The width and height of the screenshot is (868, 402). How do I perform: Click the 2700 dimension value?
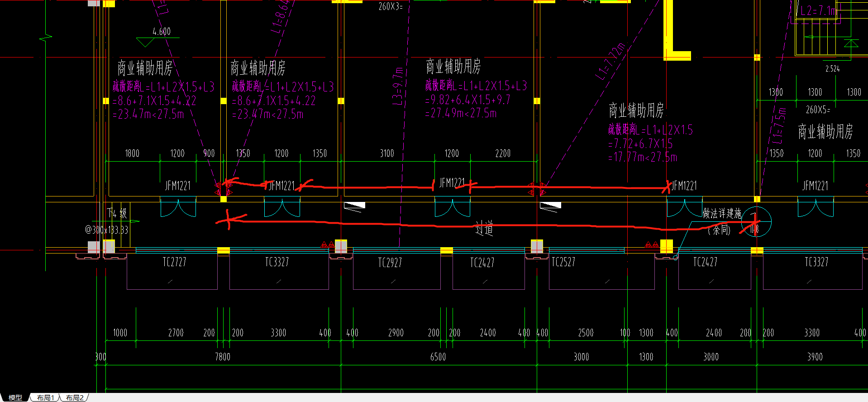tap(176, 333)
